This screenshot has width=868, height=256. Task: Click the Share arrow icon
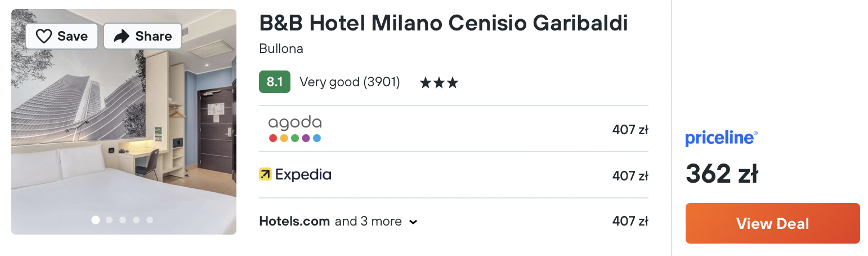click(122, 37)
